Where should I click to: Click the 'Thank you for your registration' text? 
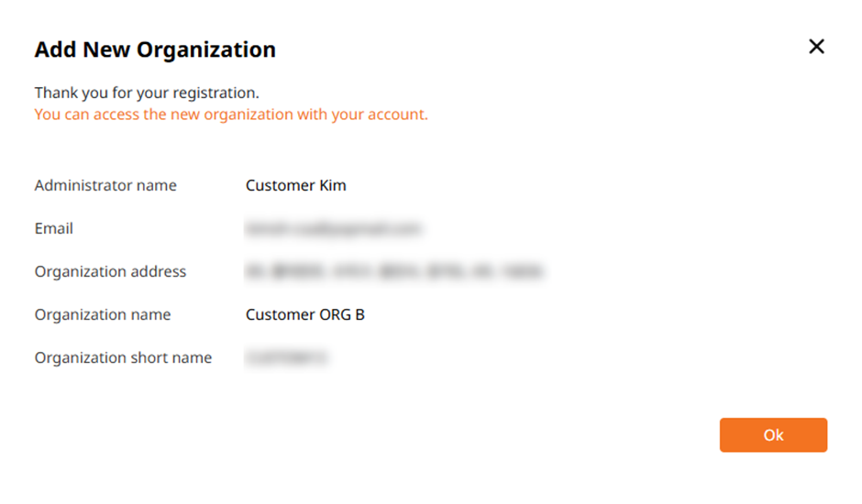point(147,93)
